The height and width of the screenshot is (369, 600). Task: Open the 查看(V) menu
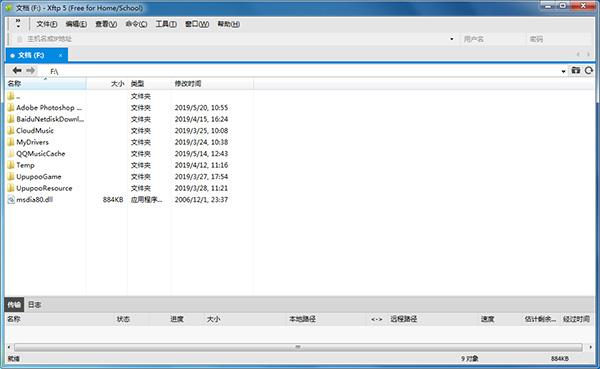coord(106,24)
